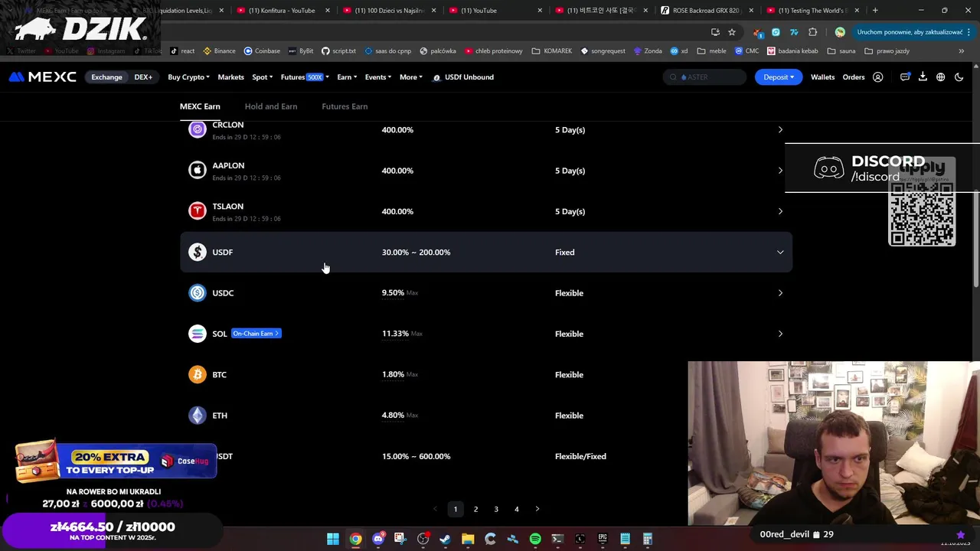Click the USDC coin icon
Viewport: 980px width, 551px height.
(x=198, y=293)
